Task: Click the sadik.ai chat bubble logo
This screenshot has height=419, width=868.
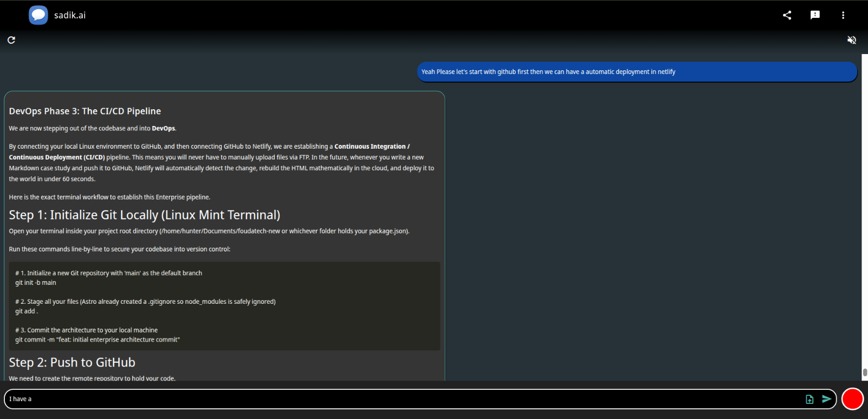Action: [x=38, y=15]
